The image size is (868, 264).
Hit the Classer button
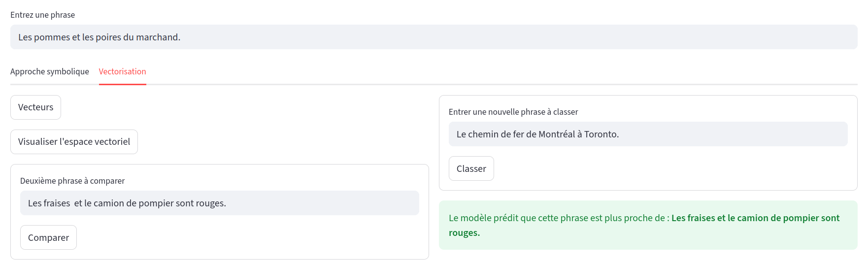click(x=471, y=168)
